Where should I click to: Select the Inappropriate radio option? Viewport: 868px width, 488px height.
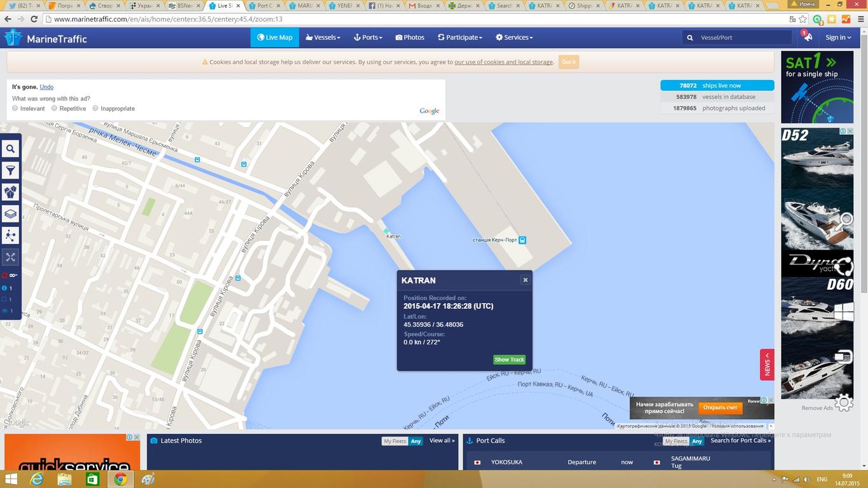(95, 108)
